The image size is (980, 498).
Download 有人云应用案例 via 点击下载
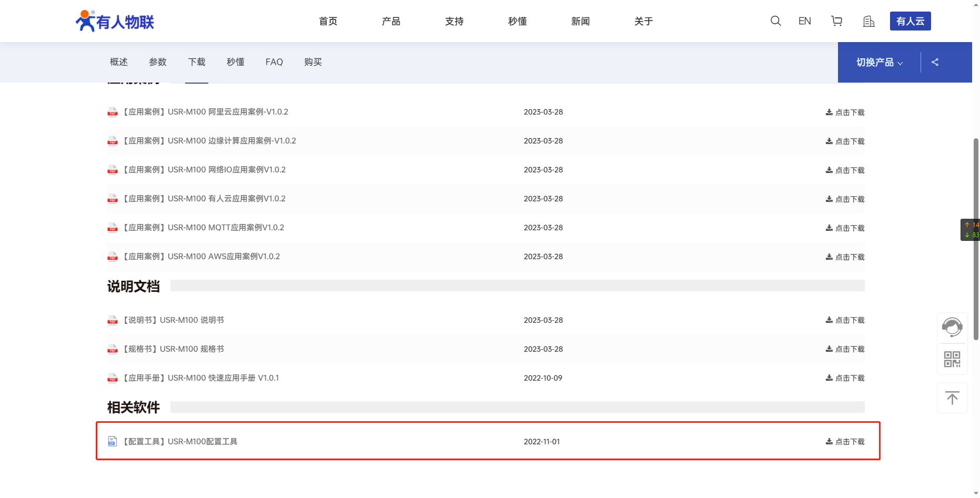coord(845,199)
